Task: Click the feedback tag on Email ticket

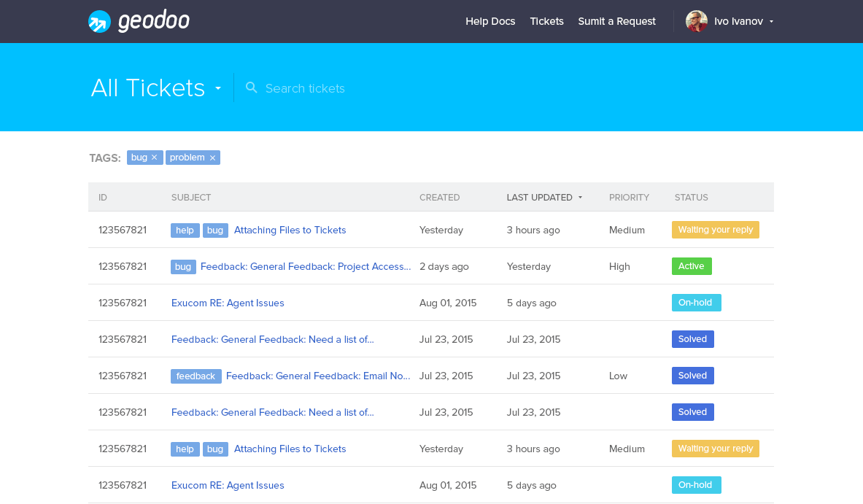Action: coord(196,376)
